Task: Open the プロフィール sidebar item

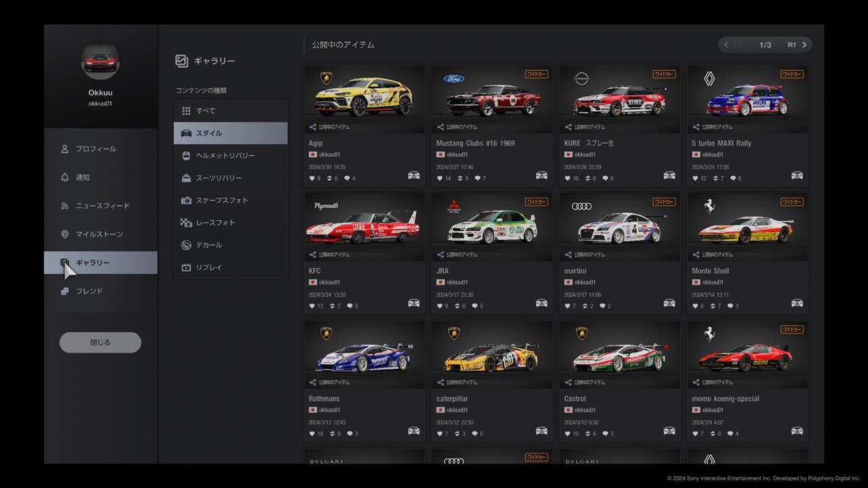Action: pyautogui.click(x=100, y=149)
